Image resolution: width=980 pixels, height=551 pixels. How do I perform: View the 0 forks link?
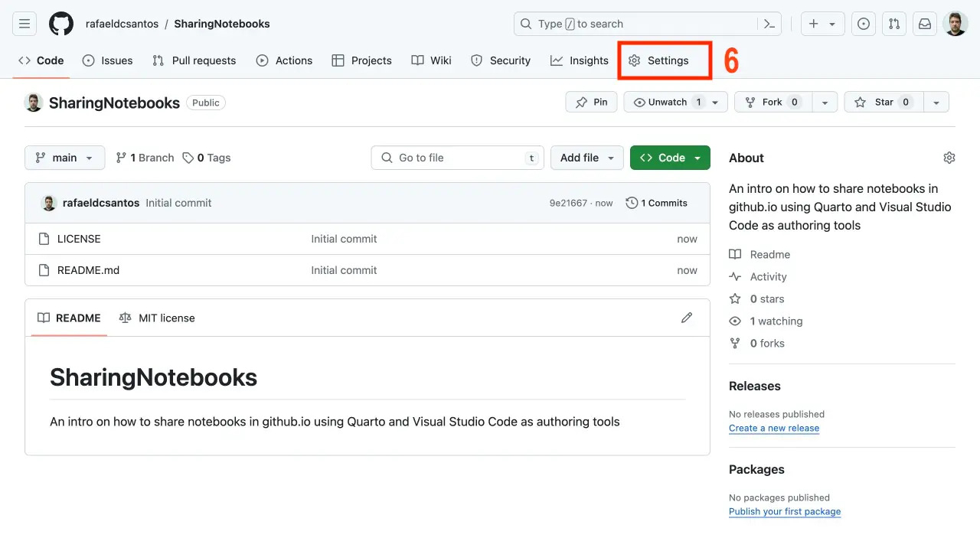tap(756, 343)
